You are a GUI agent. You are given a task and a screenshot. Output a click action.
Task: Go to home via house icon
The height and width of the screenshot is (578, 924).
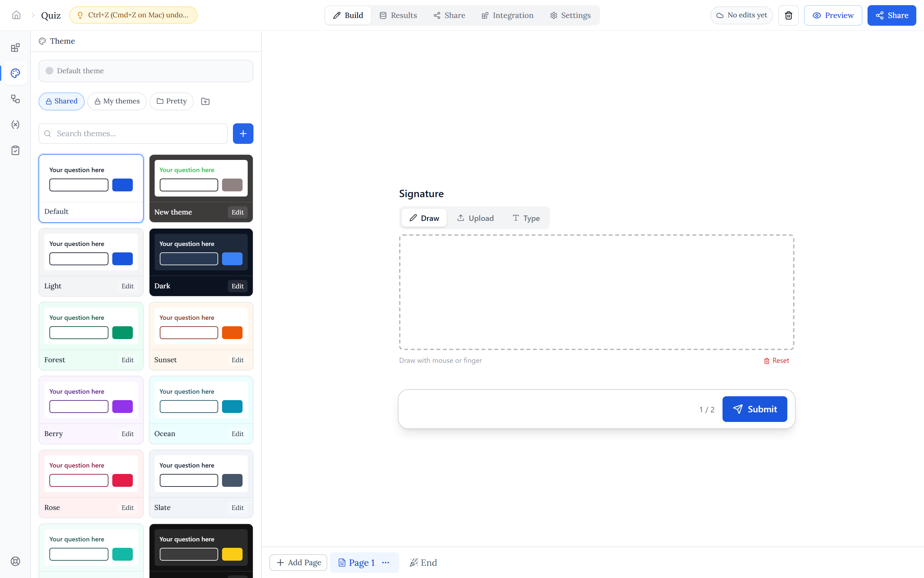click(x=16, y=15)
